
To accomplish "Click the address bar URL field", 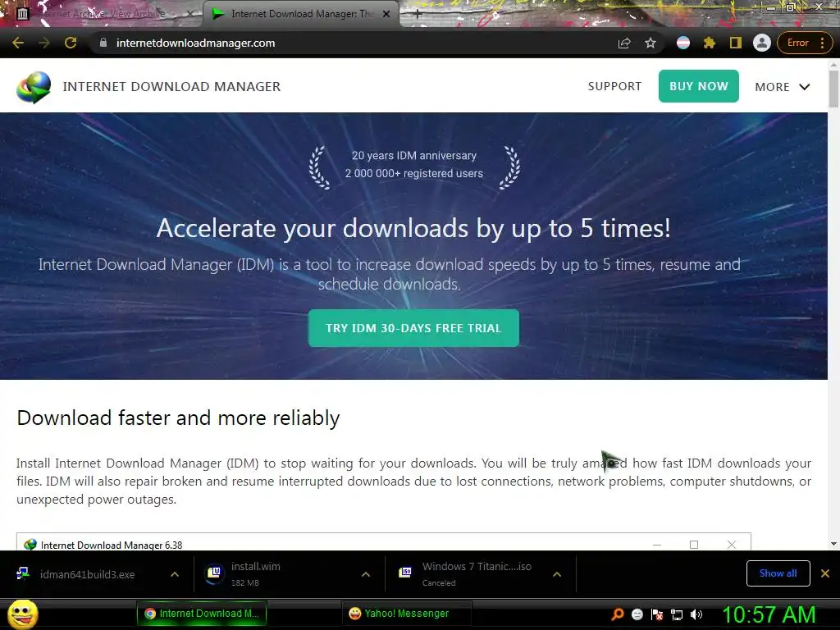I will (x=354, y=43).
